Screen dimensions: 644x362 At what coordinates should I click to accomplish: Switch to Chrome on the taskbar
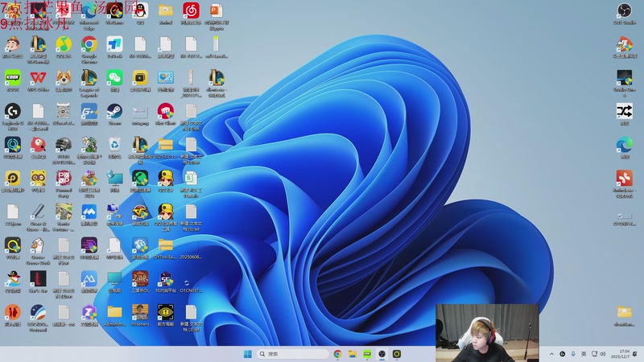337,354
